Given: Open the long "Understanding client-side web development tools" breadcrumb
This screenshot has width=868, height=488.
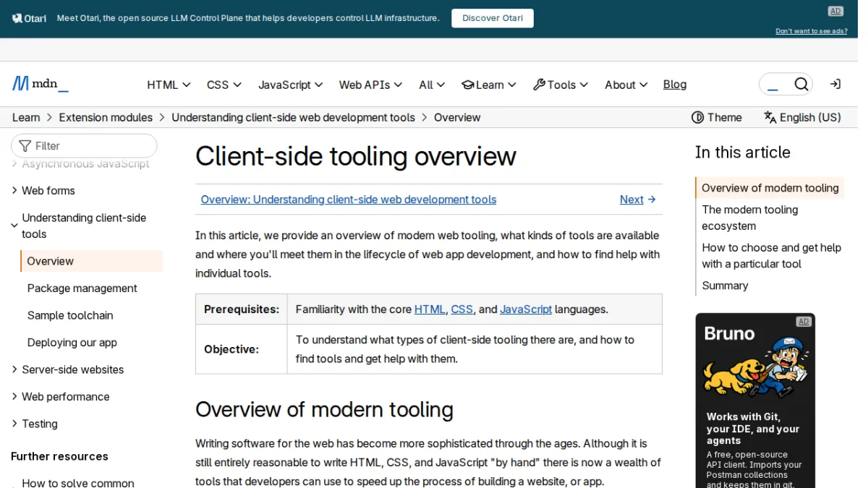Looking at the screenshot, I should tap(293, 117).
